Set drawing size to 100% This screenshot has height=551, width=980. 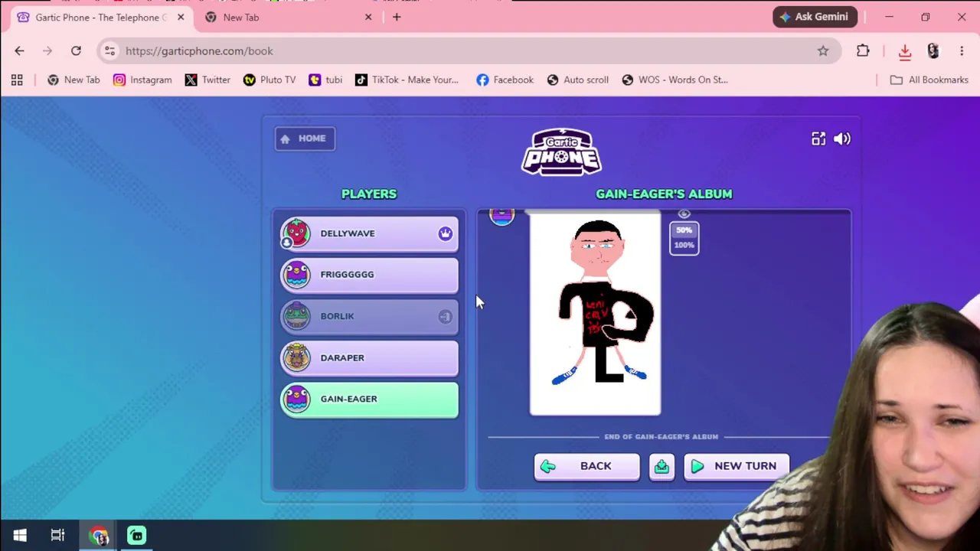click(x=684, y=245)
